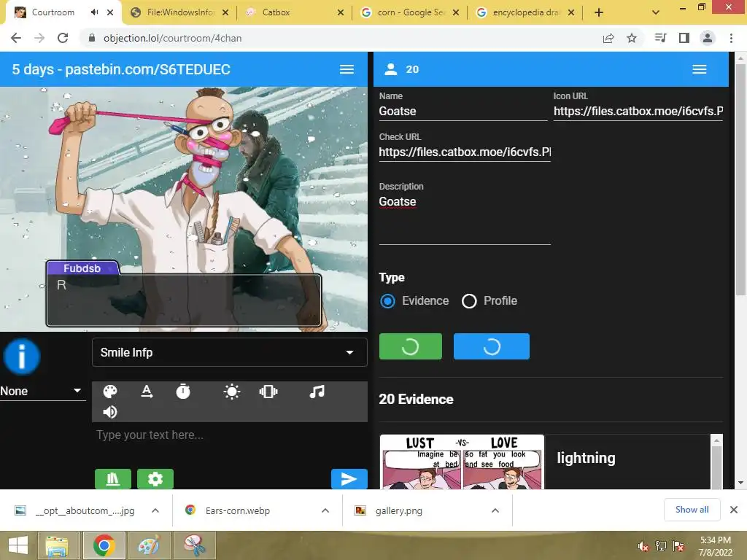Open the Windows Start button
This screenshot has height=560, width=747.
click(18, 545)
